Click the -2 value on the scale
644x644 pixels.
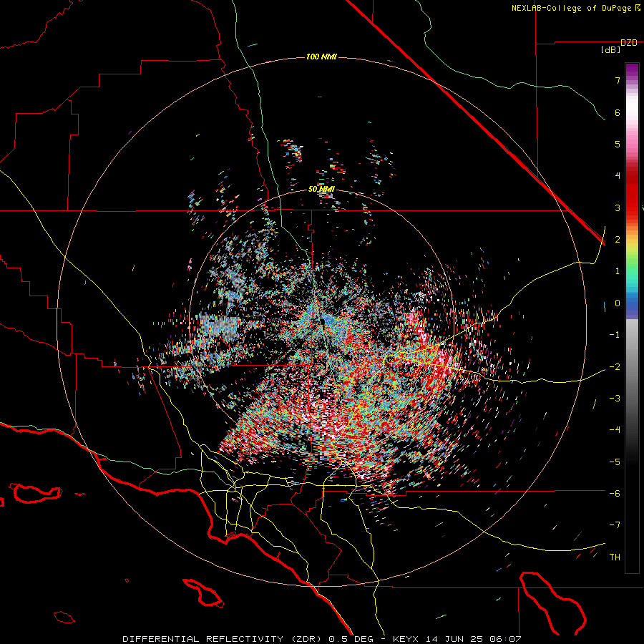(x=615, y=367)
